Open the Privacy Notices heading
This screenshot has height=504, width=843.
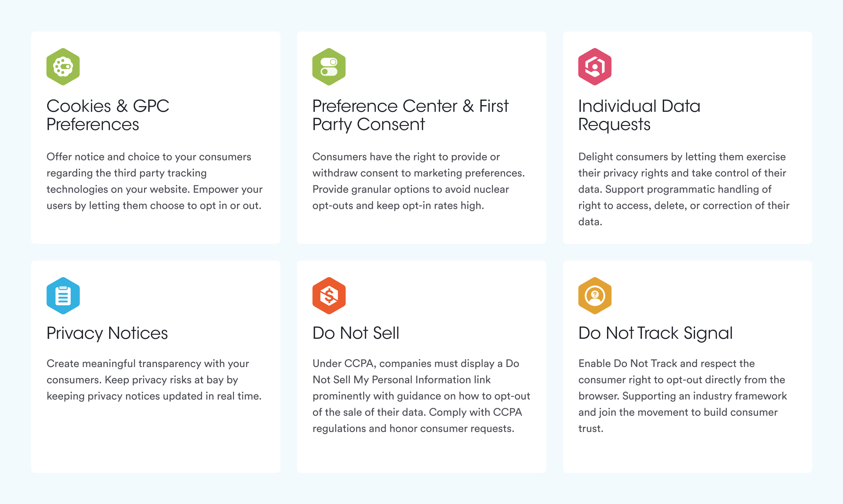107,333
